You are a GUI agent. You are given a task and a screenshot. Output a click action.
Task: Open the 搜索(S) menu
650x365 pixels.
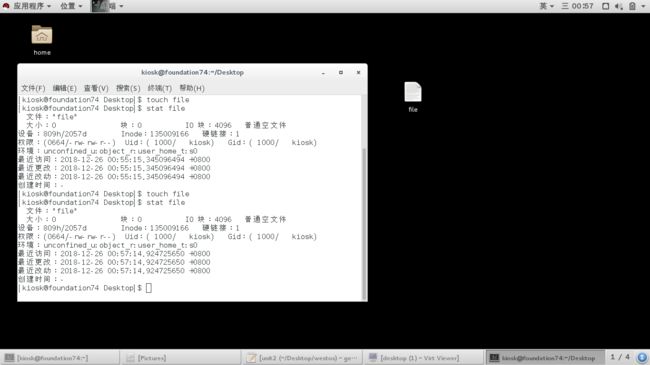[128, 88]
